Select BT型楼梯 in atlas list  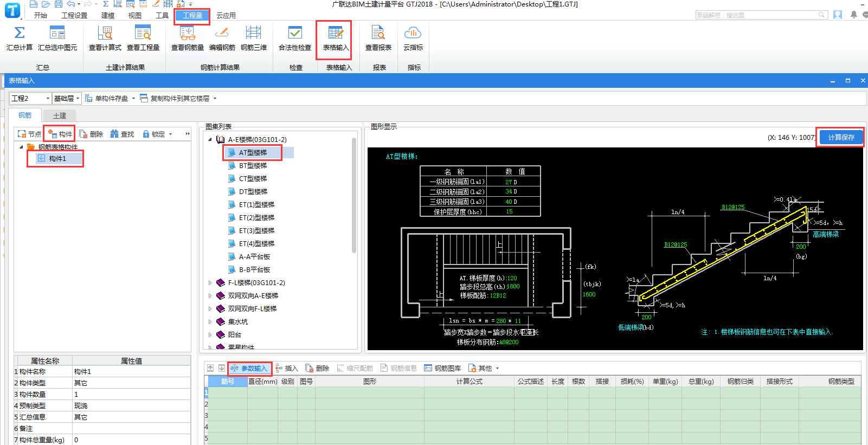pos(253,165)
